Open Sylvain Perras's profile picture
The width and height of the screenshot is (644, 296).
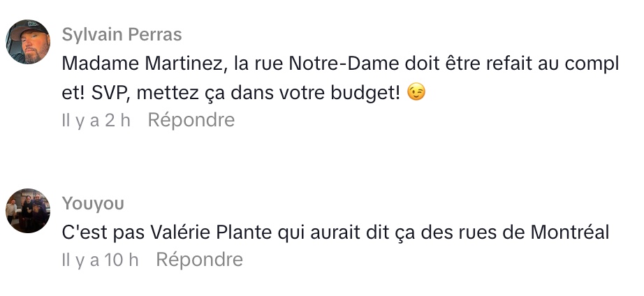point(28,42)
